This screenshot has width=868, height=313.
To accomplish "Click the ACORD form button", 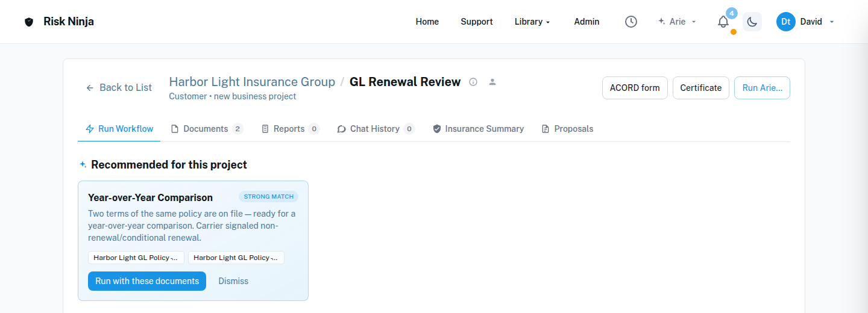I will click(635, 88).
